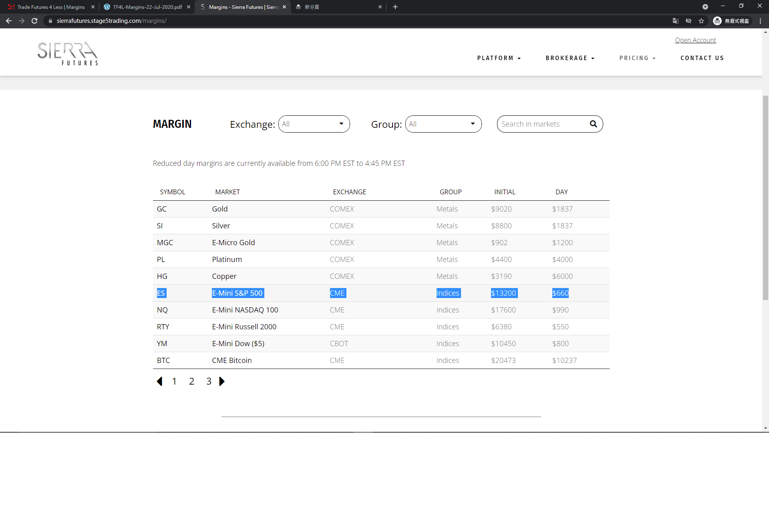Click the tab search dropdown arrow

(x=705, y=7)
